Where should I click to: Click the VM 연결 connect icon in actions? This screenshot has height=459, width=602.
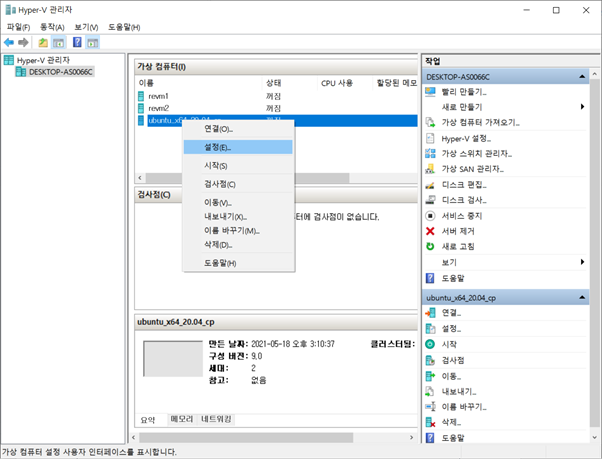(430, 313)
